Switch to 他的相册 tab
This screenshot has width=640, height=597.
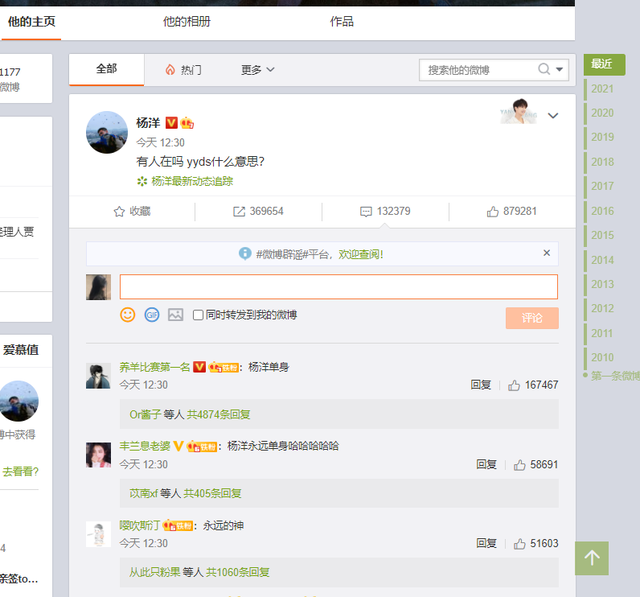point(187,21)
